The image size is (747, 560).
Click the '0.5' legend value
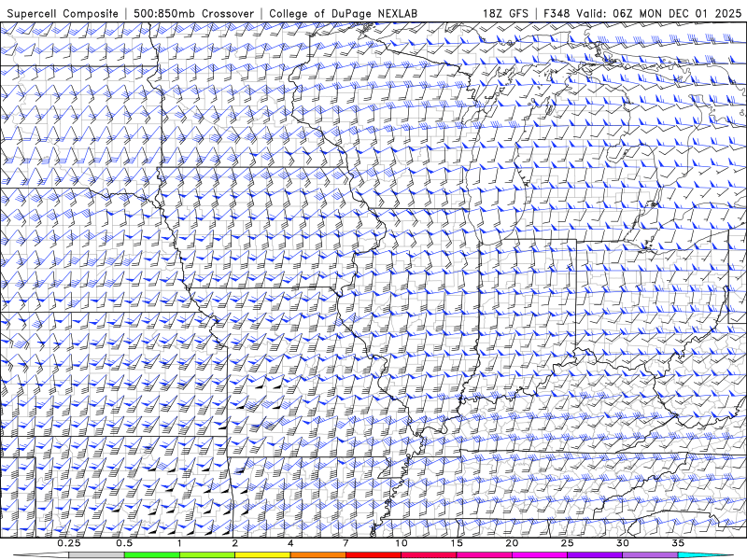click(x=124, y=543)
